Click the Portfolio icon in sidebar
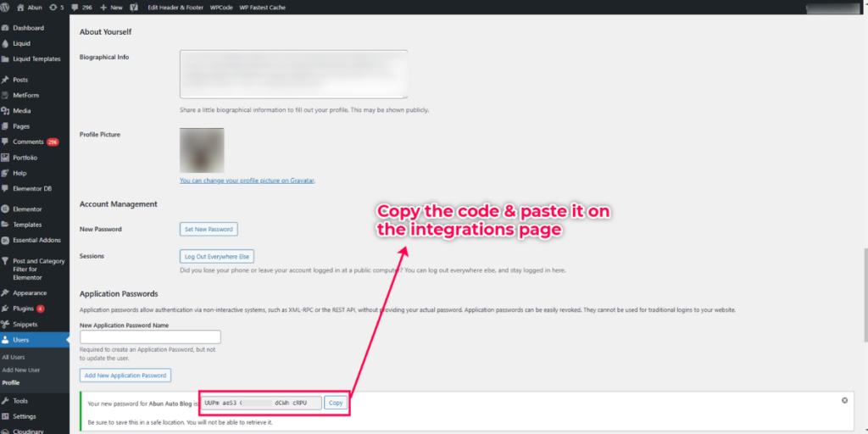 [x=5, y=158]
